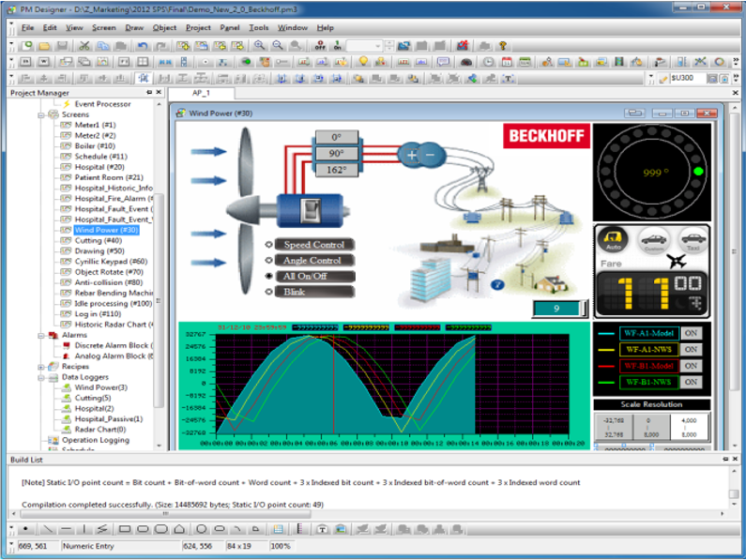Insert a date display with calendar icon

point(507,62)
